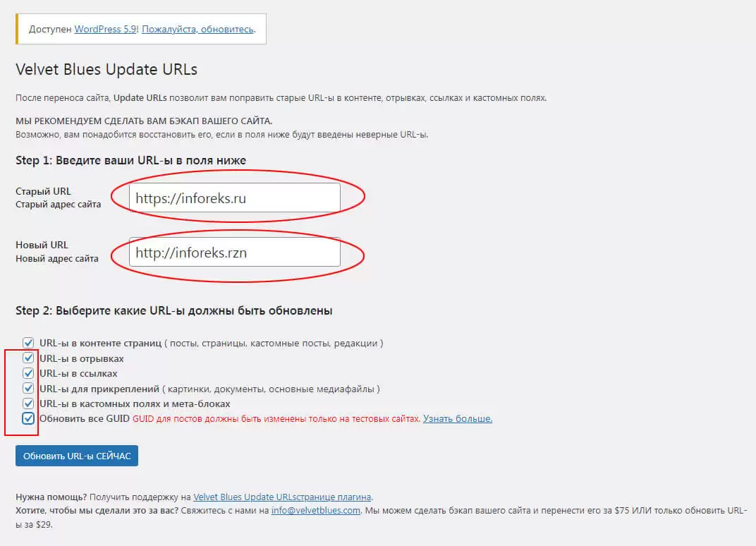Click the 'Step 1' section heading
Image resolution: width=756 pixels, height=546 pixels.
pyautogui.click(x=130, y=160)
